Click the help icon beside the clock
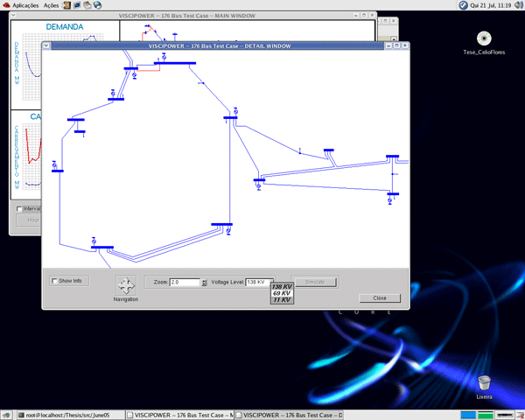Screen dimensions: 525x420 [463, 5]
